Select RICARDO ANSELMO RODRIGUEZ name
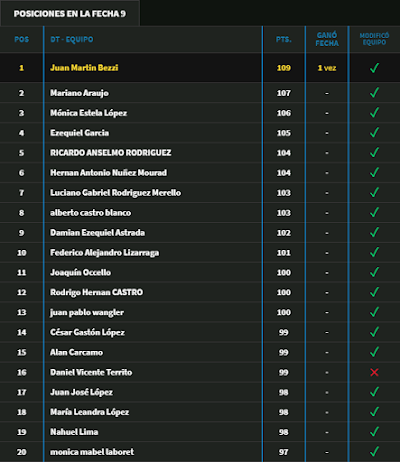 111,153
